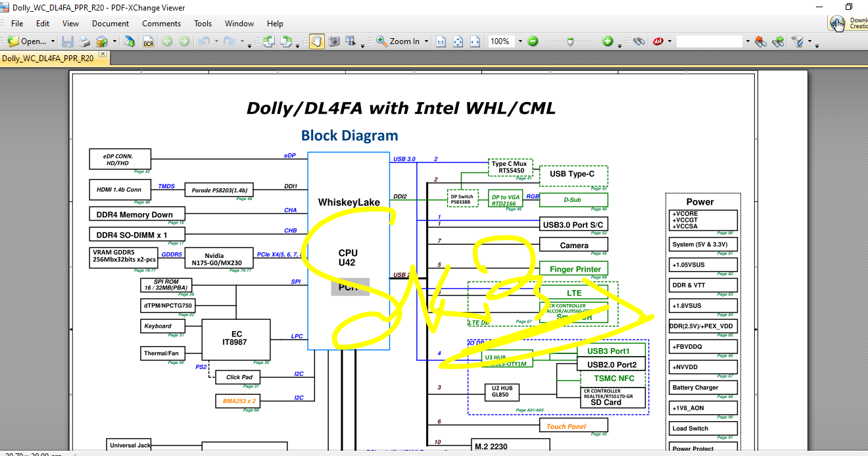Click the search options funnel icon
Viewport: 868px width, 456px height.
797,41
